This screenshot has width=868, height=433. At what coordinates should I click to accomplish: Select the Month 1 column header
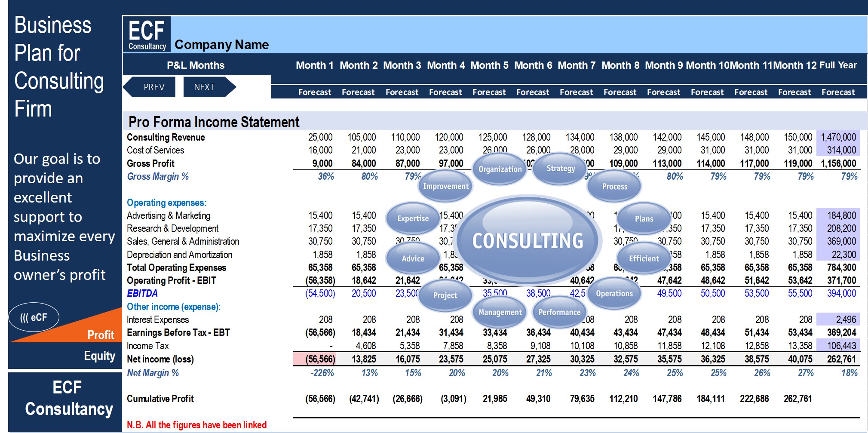pos(315,65)
